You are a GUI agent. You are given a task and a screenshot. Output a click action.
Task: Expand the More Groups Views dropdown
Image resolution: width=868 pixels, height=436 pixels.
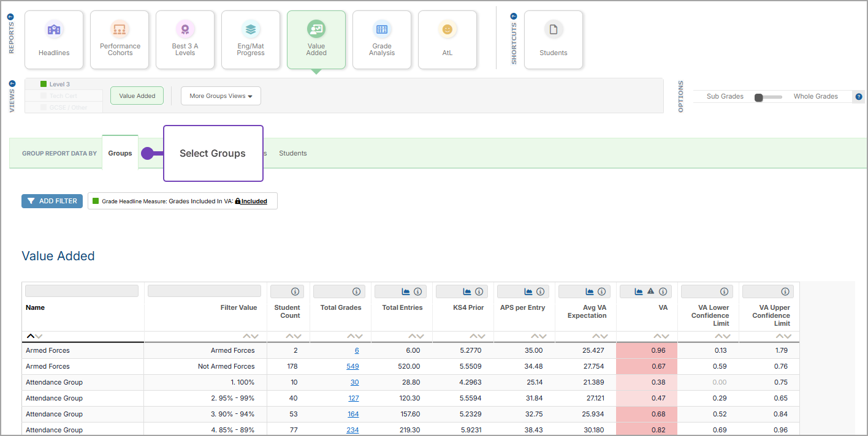tap(221, 96)
